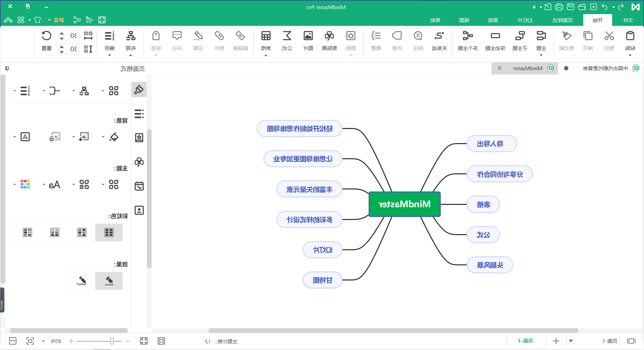Switch to the 视图 tab
The height and width of the screenshot is (350, 644).
[x=464, y=20]
